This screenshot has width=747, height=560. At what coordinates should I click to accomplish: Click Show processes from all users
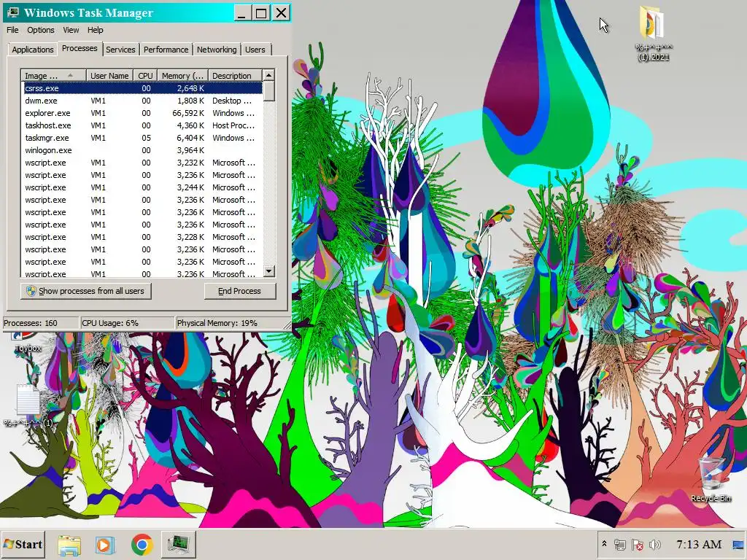[x=86, y=291]
